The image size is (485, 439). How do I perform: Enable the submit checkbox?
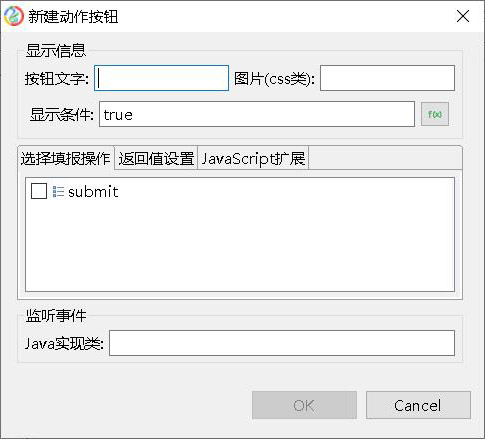(39, 191)
